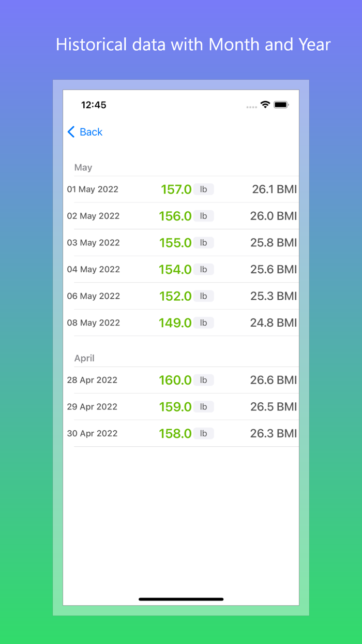The width and height of the screenshot is (362, 644).
Task: Tap the battery indicator icon
Action: point(282,104)
